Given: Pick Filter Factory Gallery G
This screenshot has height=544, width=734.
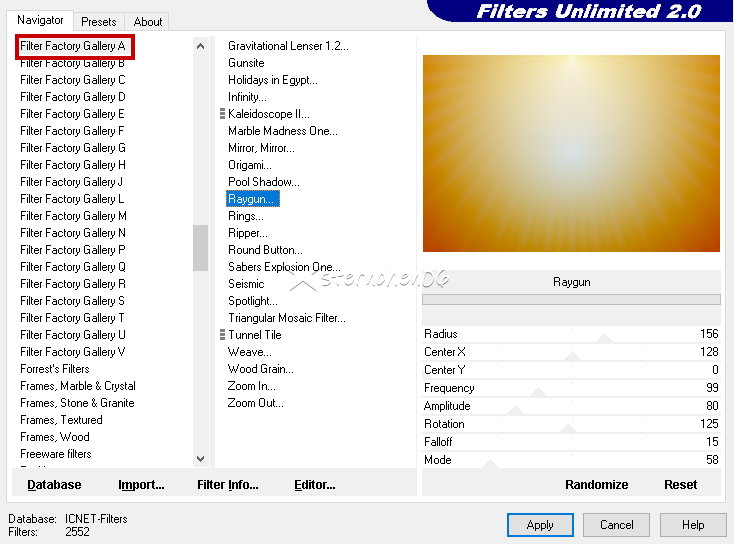Looking at the screenshot, I should (73, 148).
